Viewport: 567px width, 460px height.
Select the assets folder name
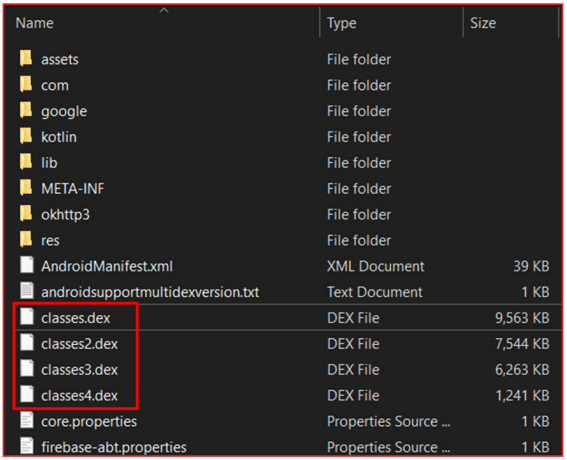[x=60, y=60]
